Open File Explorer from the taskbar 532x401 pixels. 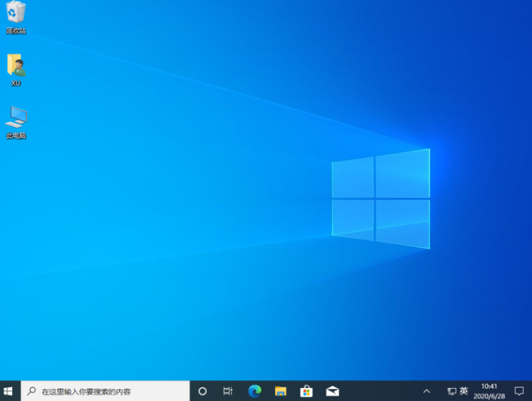click(280, 391)
